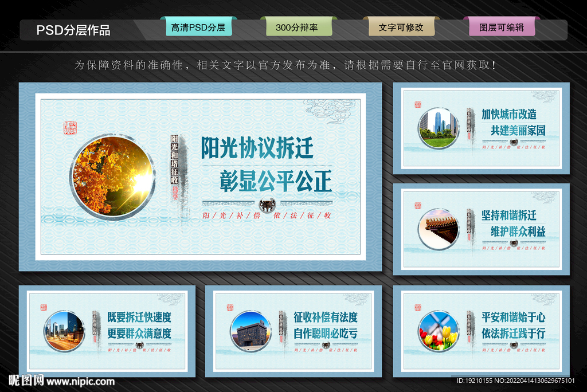This screenshot has width=587, height=392.
Task: Click the 依法拆迁践于行 slogan
Action: pyautogui.click(x=513, y=333)
